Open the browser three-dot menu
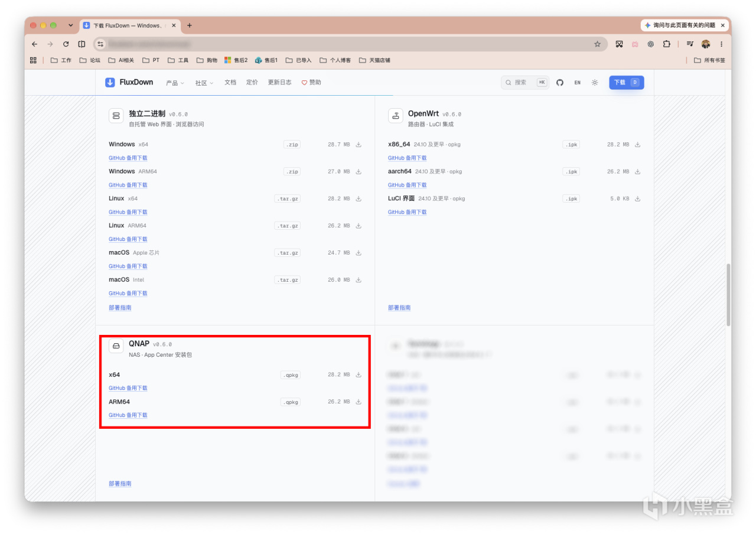Screen dimensions: 756x534 pyautogui.click(x=721, y=44)
